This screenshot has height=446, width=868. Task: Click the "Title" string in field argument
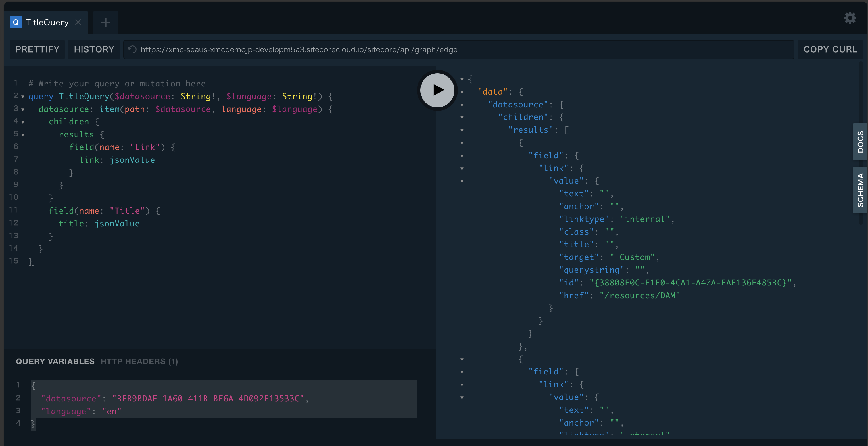(127, 211)
